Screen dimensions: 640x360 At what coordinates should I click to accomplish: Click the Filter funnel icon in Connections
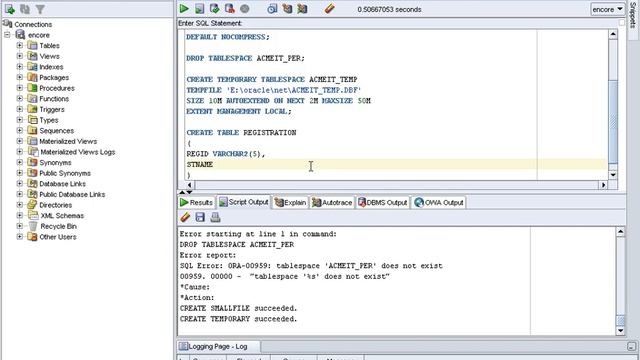tap(40, 9)
